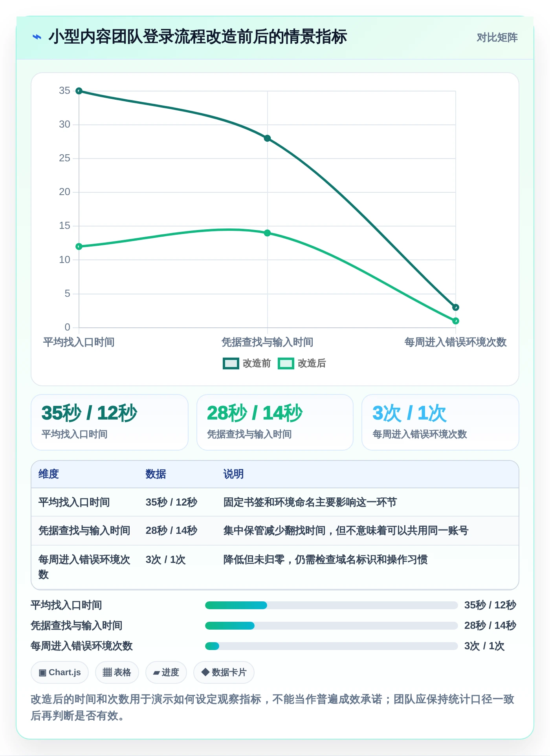Click the 数据 column header
The width and height of the screenshot is (550, 756).
156,474
